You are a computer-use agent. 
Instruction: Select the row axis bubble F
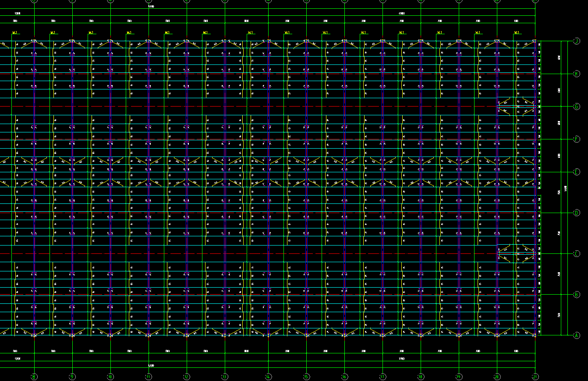[577, 139]
